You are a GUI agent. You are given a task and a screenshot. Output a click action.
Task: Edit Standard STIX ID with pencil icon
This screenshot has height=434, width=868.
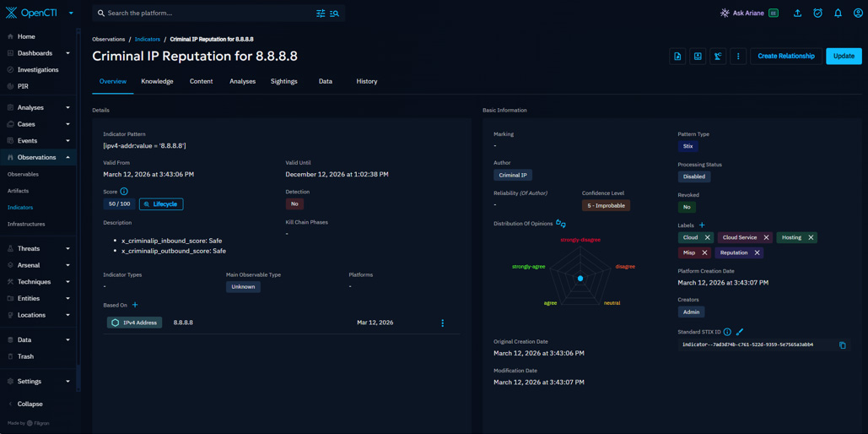pyautogui.click(x=740, y=332)
